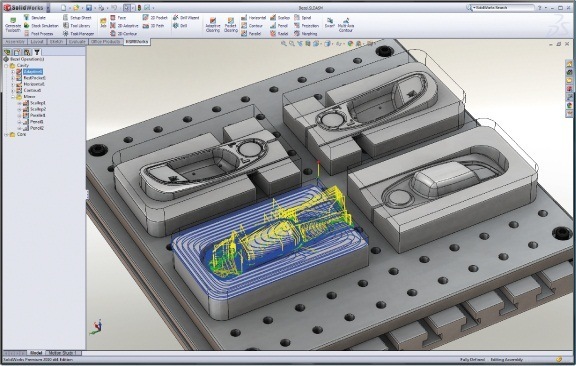Click the Open document icon
The height and width of the screenshot is (366, 576).
(x=76, y=7)
